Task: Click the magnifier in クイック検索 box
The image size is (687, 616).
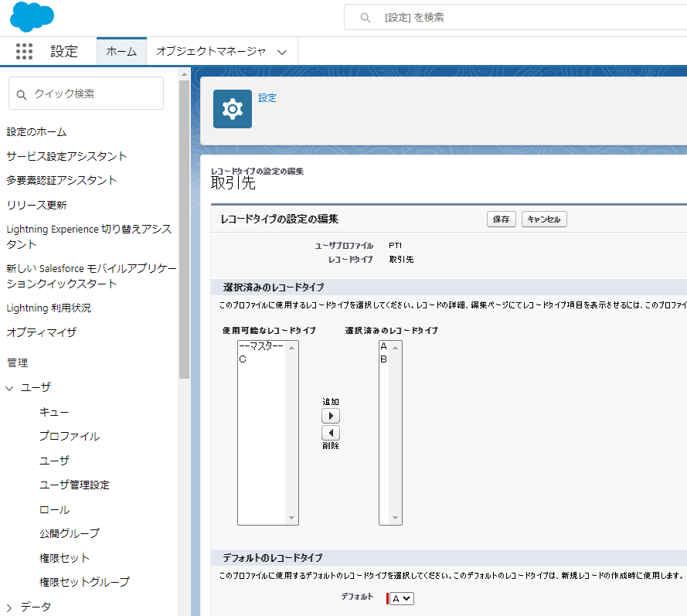Action: click(x=22, y=93)
